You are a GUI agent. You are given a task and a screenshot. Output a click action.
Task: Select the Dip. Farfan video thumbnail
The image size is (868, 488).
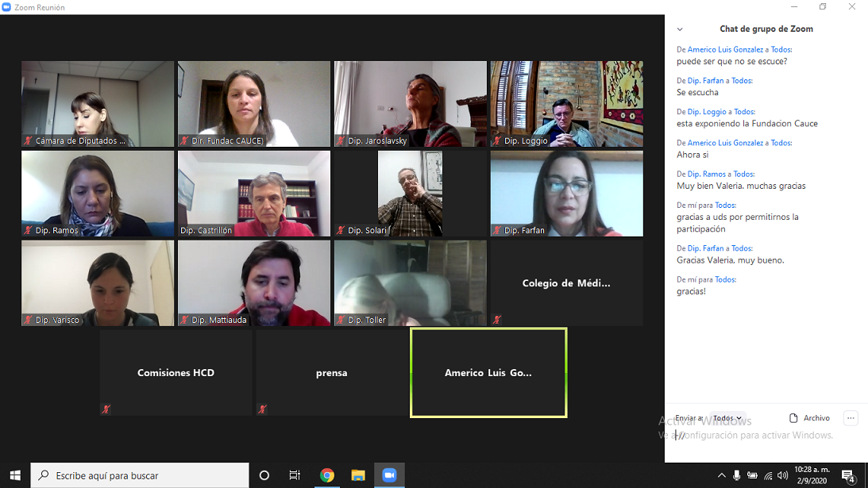[x=566, y=193]
